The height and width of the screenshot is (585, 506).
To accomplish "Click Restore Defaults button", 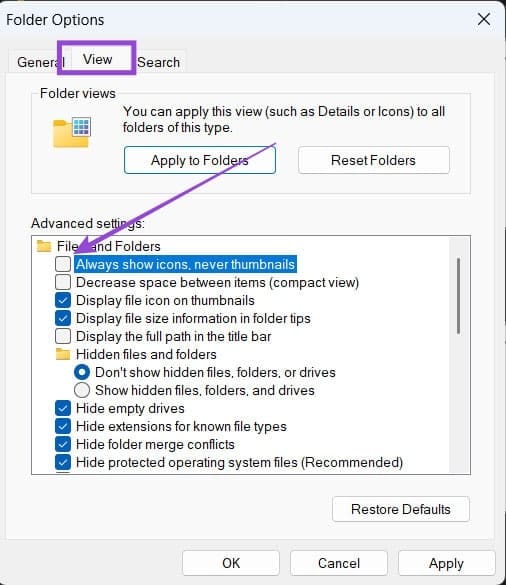I will pos(401,509).
